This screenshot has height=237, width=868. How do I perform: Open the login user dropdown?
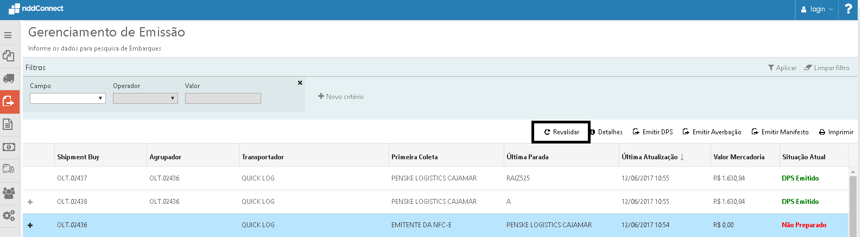[817, 9]
